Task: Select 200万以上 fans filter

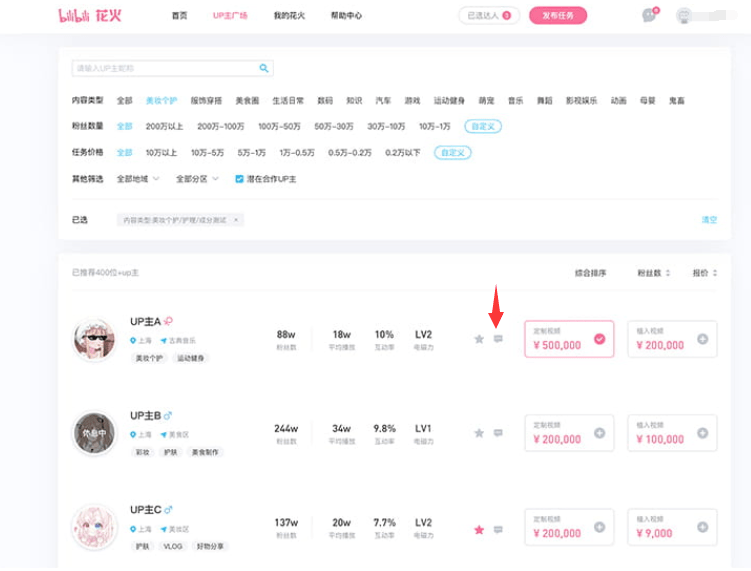Action: [164, 126]
